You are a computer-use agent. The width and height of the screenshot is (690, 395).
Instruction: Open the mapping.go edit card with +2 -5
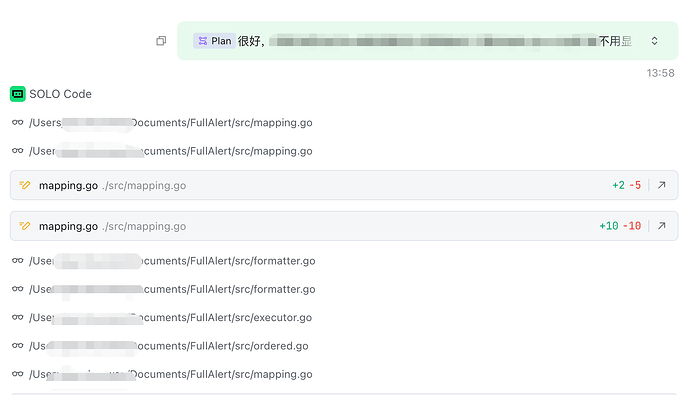344,185
